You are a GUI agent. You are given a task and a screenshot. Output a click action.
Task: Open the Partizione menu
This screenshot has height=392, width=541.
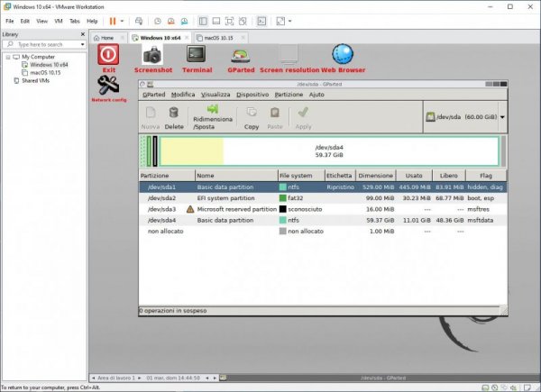[289, 95]
